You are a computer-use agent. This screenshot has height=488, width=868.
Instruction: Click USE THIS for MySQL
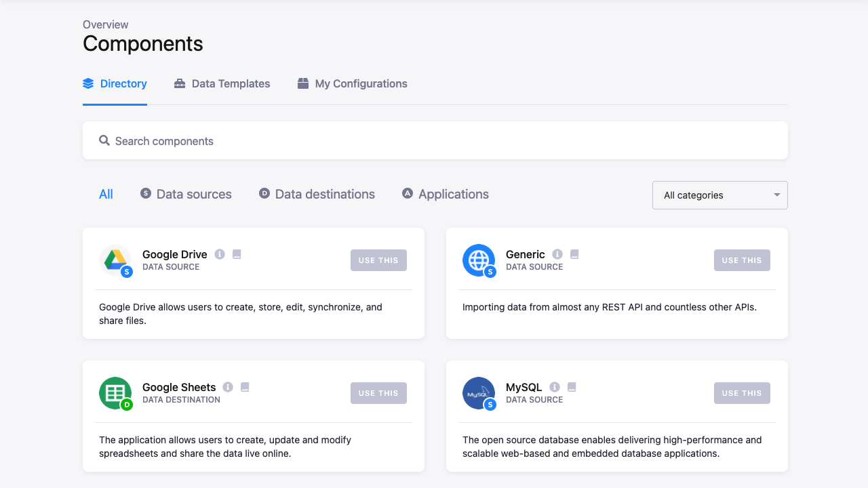[x=742, y=392]
